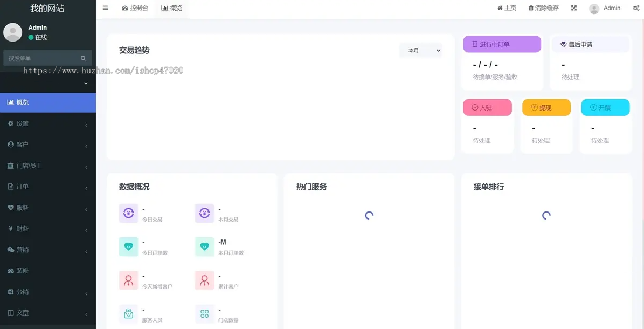The image size is (644, 329).
Task: Expand the 订单 submenu arrow
Action: coord(86,188)
